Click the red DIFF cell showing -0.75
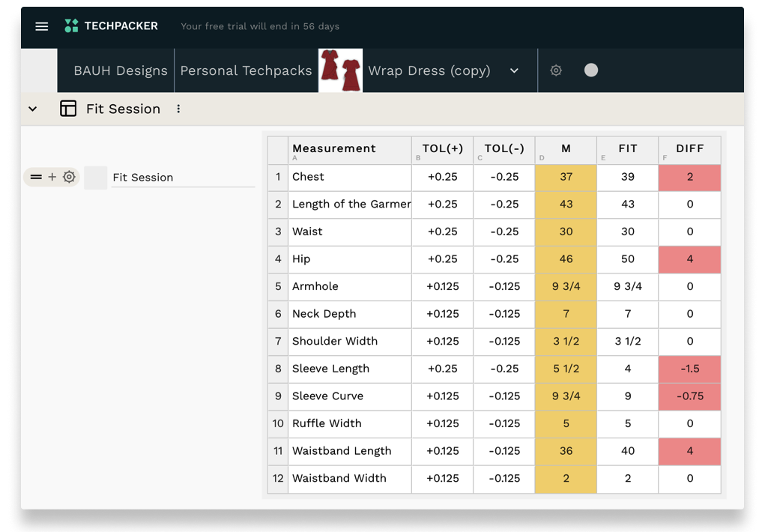This screenshot has width=765, height=532. click(x=690, y=396)
